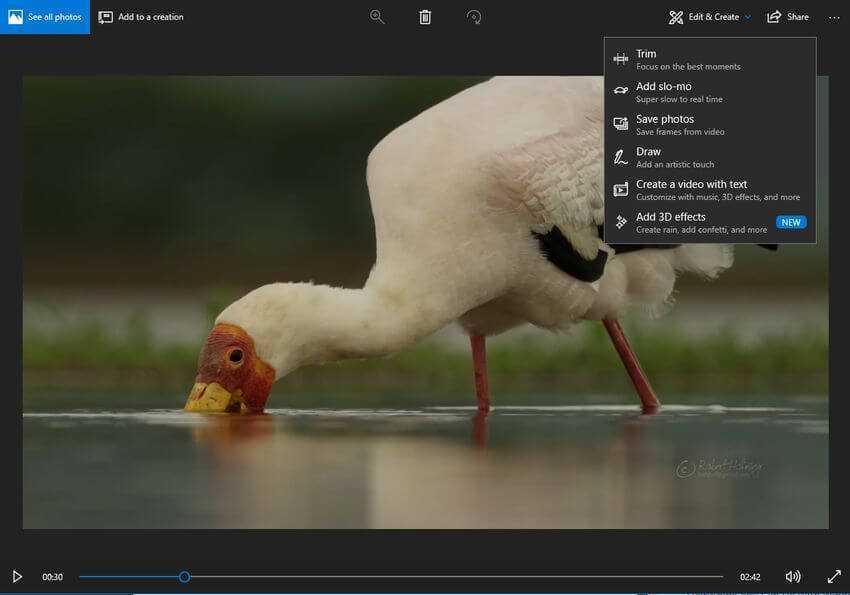This screenshot has width=850, height=595.
Task: Click 'Super slow to real time' text
Action: tap(679, 99)
